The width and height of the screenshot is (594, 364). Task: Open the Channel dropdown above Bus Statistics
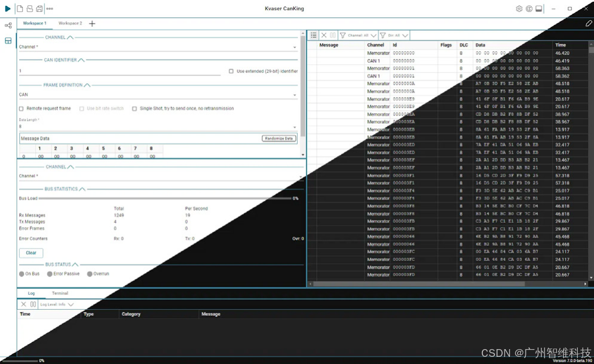click(x=161, y=176)
